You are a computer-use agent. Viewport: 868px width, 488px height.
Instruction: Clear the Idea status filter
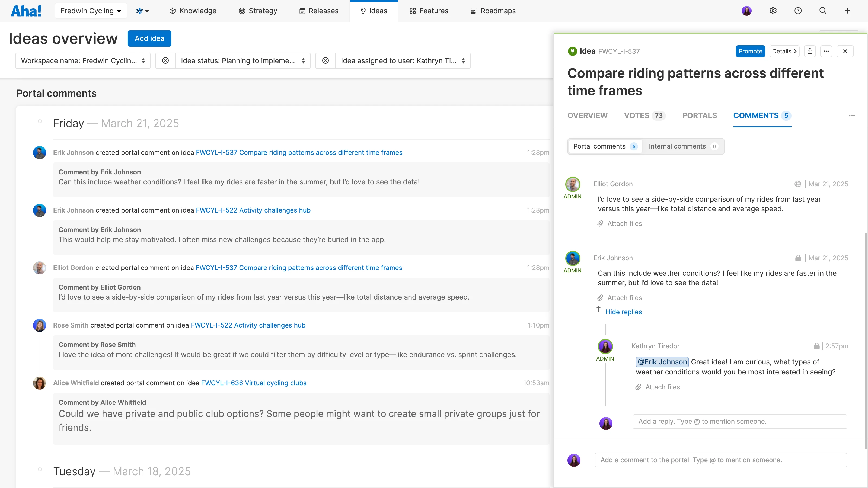[165, 61]
